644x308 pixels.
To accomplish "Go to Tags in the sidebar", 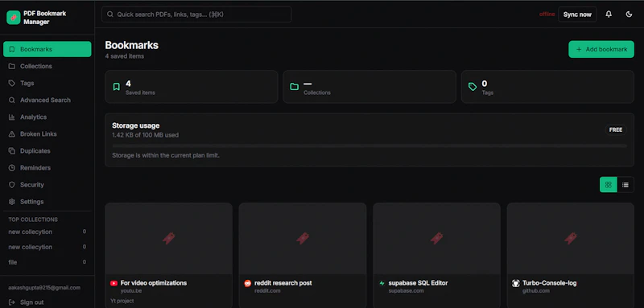I will coord(47,83).
